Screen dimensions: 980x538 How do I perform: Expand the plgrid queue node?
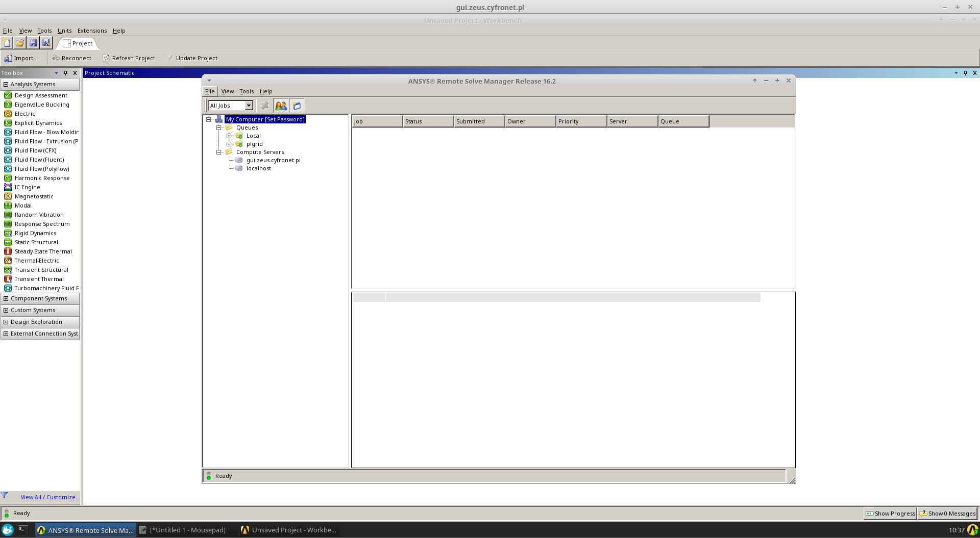(x=229, y=144)
